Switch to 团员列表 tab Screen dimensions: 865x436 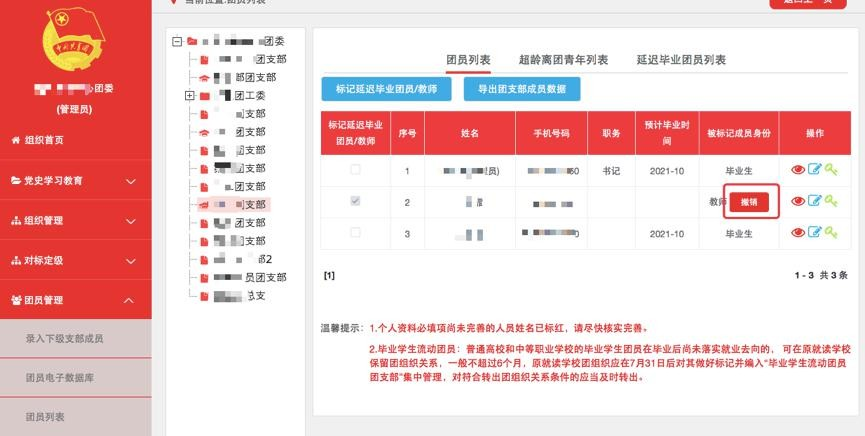coord(468,60)
